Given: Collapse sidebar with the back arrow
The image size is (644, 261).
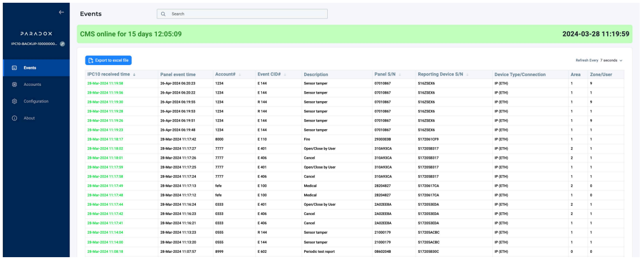Looking at the screenshot, I should (61, 12).
